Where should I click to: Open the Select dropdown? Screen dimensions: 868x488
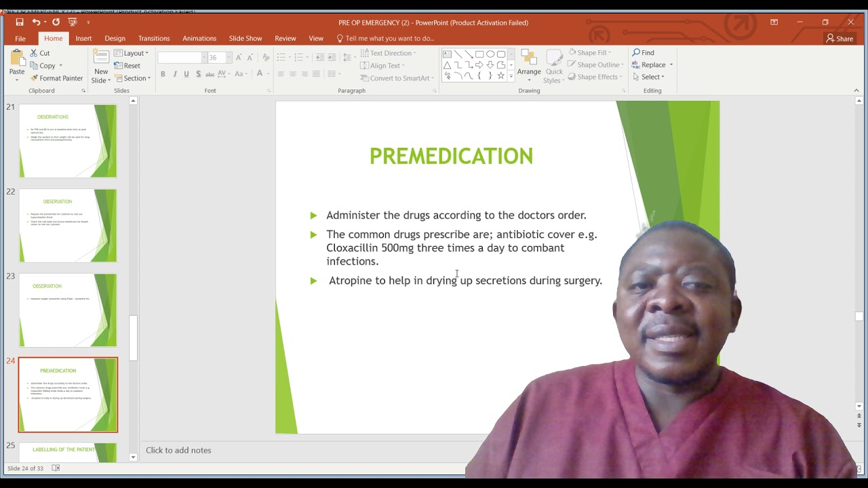(648, 77)
